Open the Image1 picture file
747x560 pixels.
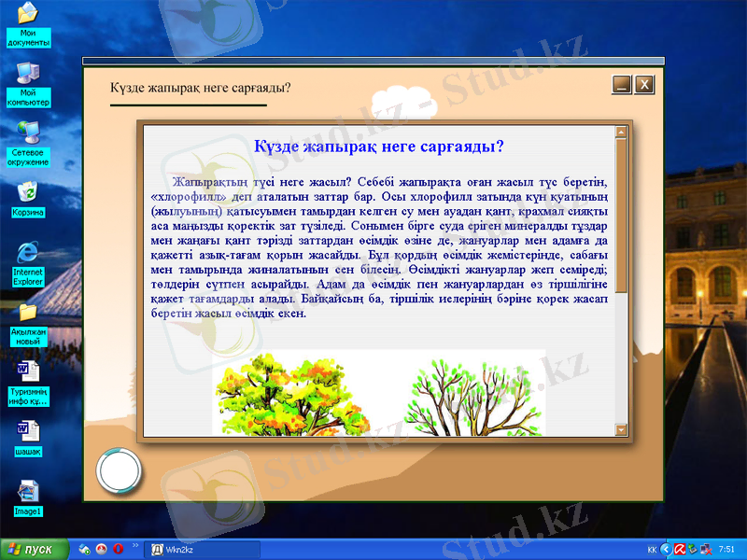tap(28, 491)
